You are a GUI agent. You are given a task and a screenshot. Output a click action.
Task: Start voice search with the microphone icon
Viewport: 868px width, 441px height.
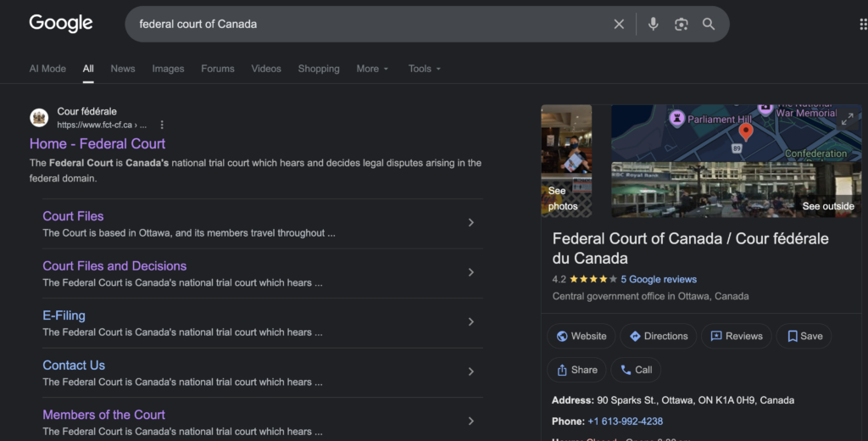(x=654, y=24)
